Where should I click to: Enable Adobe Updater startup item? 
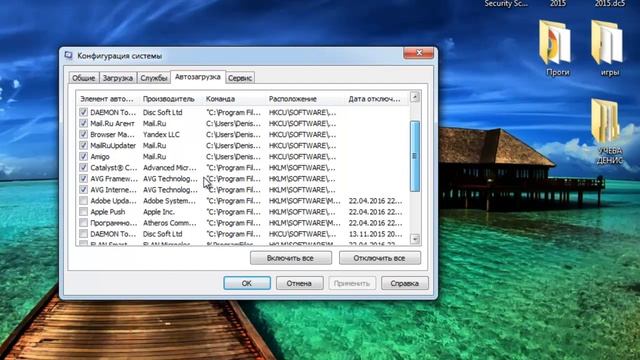pos(83,200)
